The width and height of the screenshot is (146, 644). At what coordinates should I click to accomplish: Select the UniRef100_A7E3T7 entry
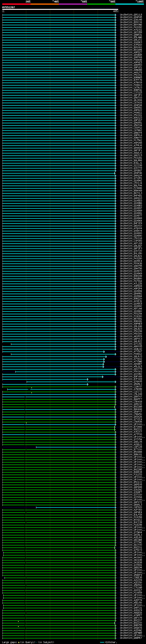[x=131, y=432]
